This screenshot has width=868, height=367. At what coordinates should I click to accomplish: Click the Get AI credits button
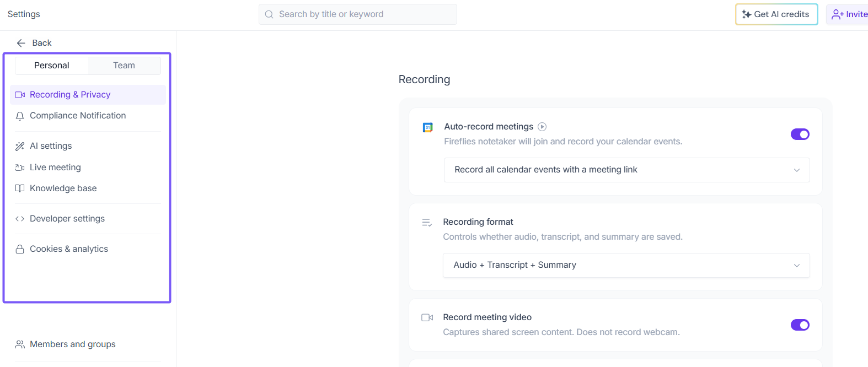point(776,14)
